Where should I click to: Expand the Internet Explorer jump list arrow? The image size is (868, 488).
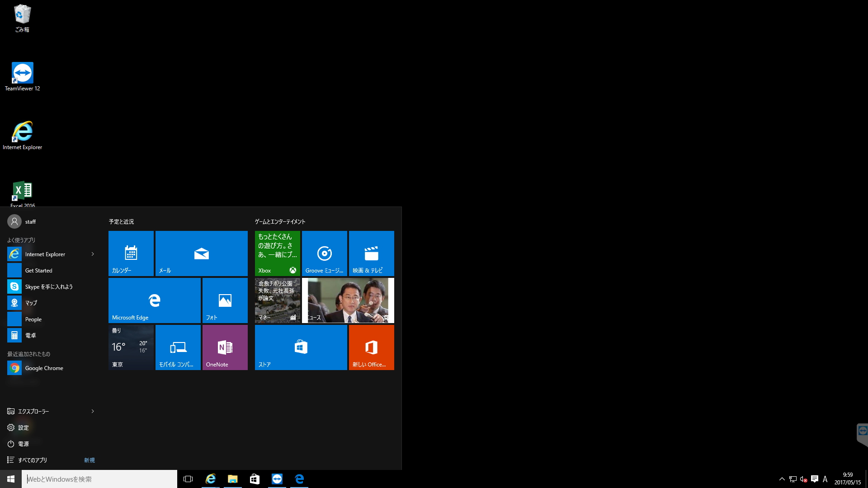pyautogui.click(x=93, y=254)
